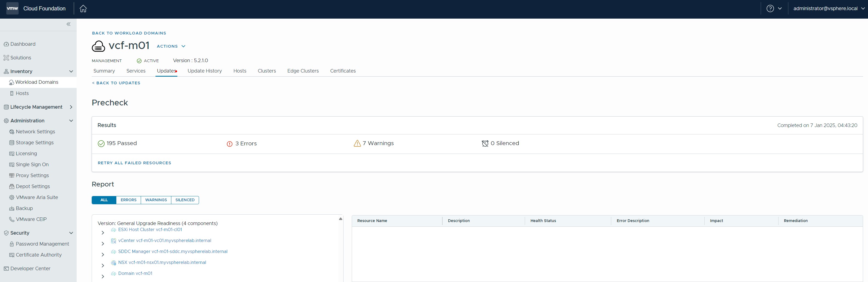Switch to the Certificates tab

[343, 71]
